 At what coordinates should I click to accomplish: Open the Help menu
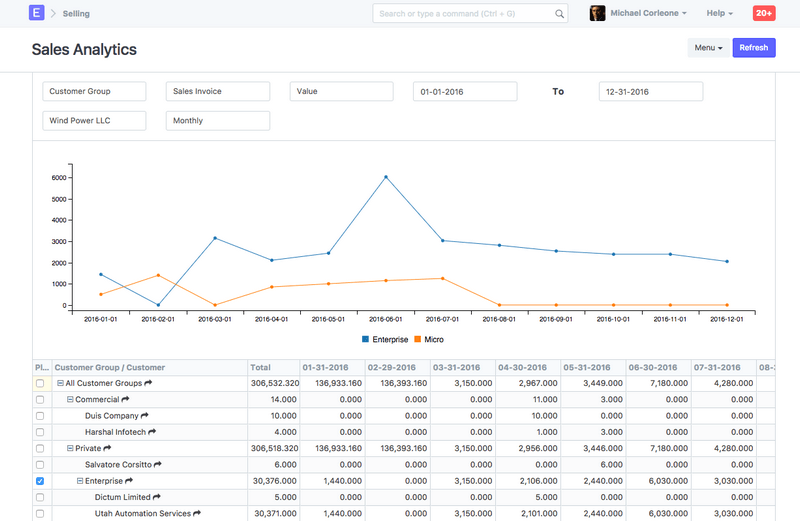(x=719, y=14)
